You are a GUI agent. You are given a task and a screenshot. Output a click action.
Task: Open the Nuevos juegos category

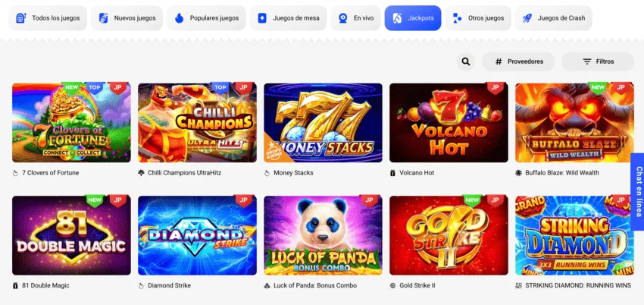pyautogui.click(x=127, y=18)
